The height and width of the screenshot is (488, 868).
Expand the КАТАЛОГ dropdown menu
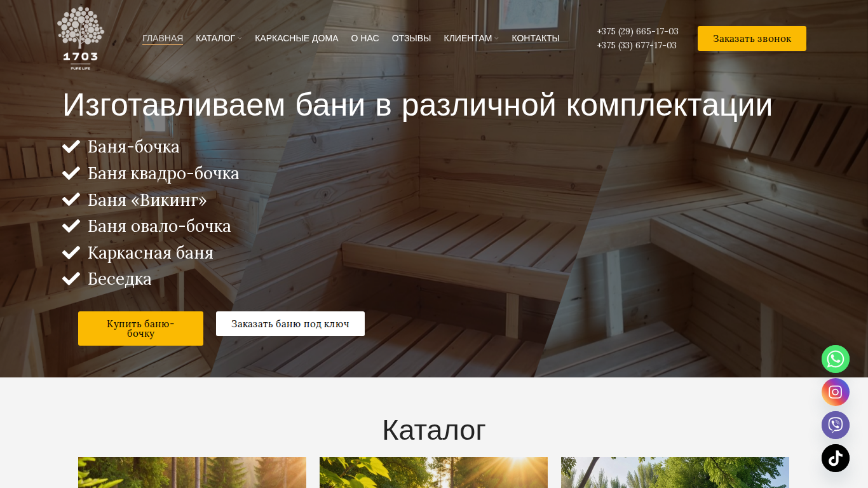click(x=219, y=38)
